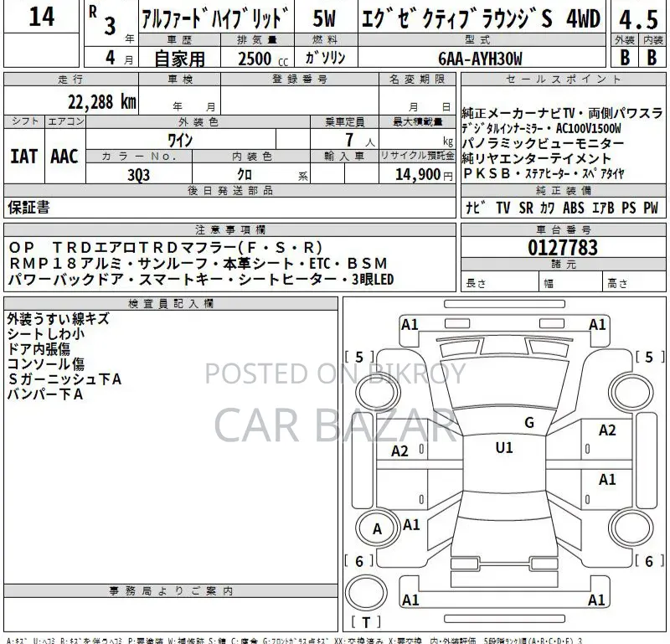Select the "TV" equipment code

tap(503, 208)
